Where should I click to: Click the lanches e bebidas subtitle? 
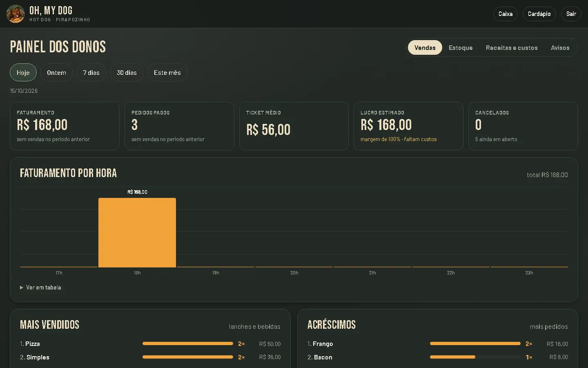coord(254,327)
